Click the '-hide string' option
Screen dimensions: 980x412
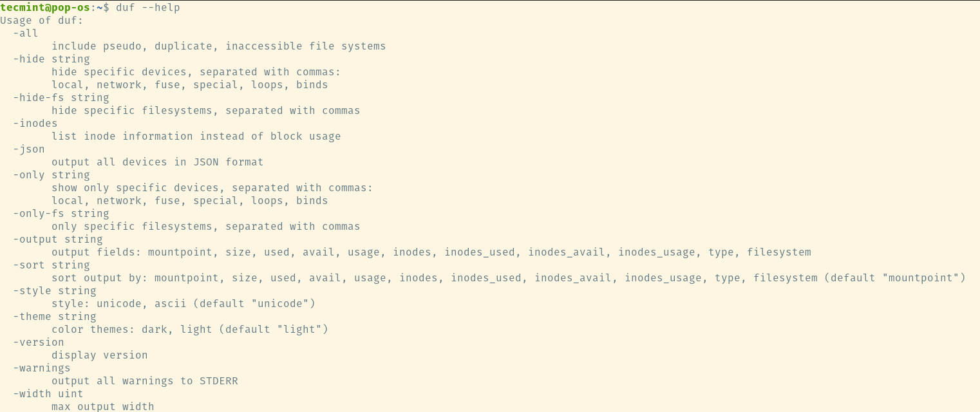[52, 59]
